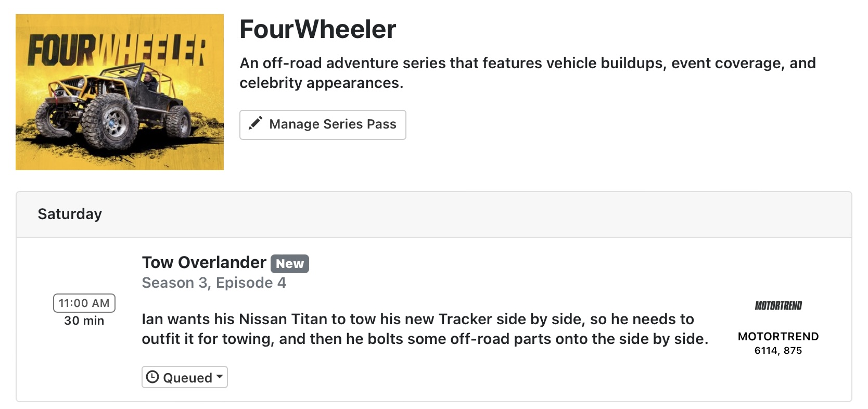Click the off-road adventure series description
The image size is (868, 409).
(x=527, y=73)
